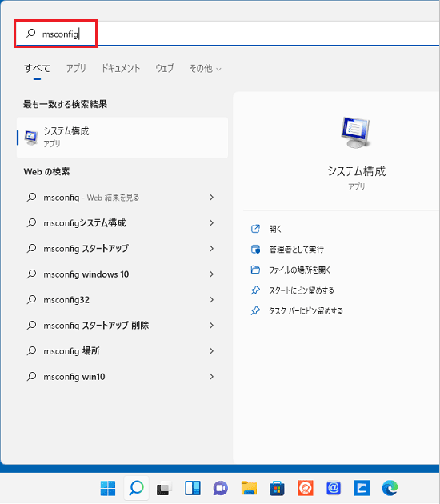Screen dimensions: 440x504
Task: Click the magnifier icon in the search box
Action: [x=31, y=33]
